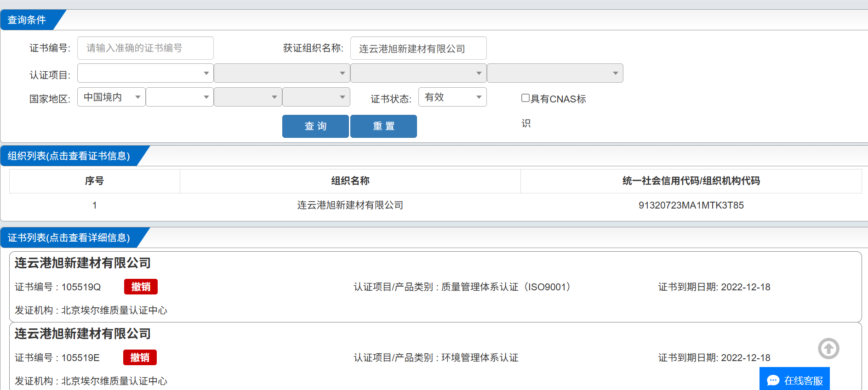Open the 在线客服 chat bubble icon

pos(773,380)
